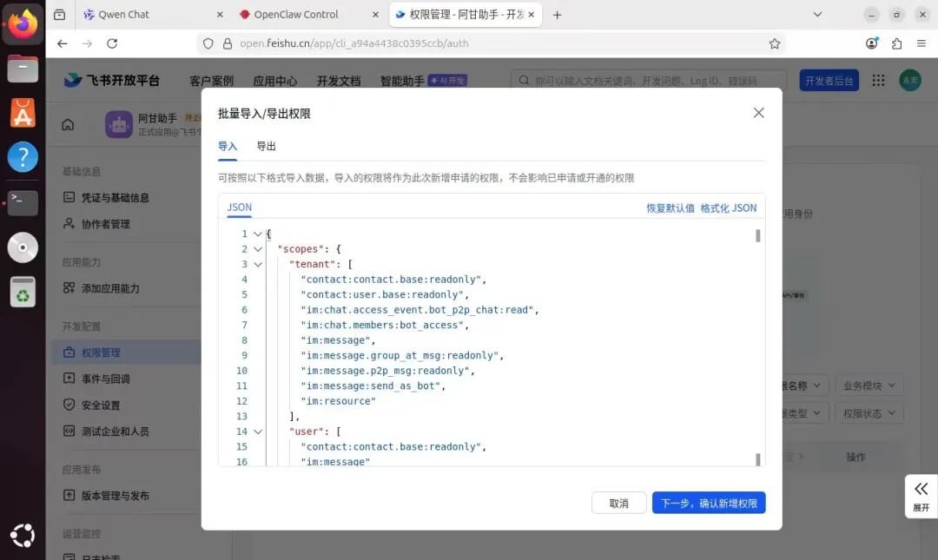938x560 pixels.
Task: Click the user avatar in the top right
Action: click(x=910, y=80)
